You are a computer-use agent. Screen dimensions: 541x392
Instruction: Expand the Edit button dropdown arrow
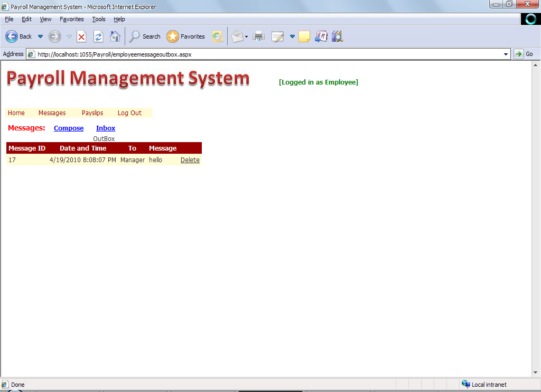[292, 36]
